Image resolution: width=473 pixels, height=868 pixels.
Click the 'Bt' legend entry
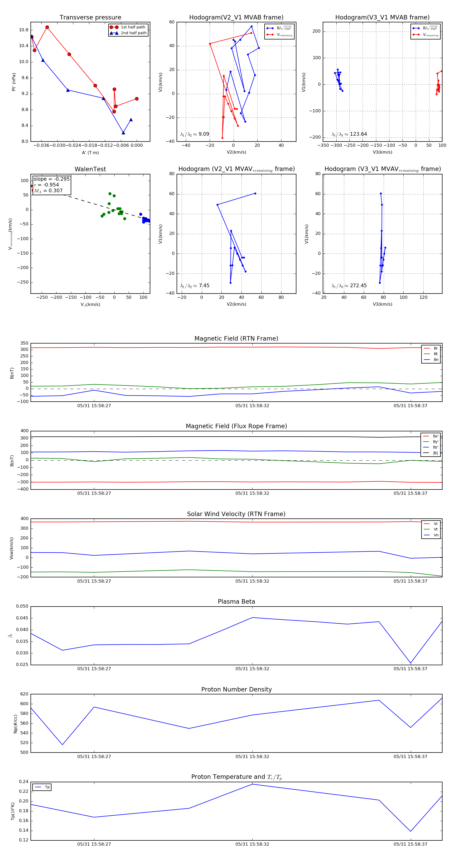(431, 354)
